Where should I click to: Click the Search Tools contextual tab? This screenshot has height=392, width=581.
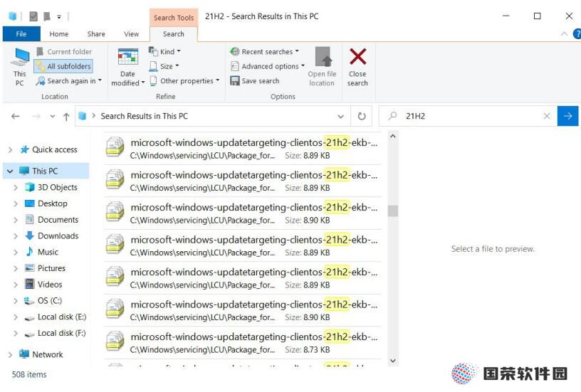click(x=174, y=17)
